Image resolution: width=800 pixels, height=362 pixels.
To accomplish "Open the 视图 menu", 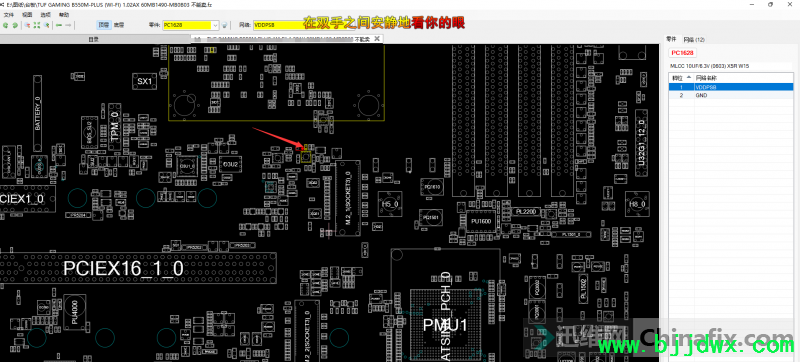I will (x=27, y=15).
